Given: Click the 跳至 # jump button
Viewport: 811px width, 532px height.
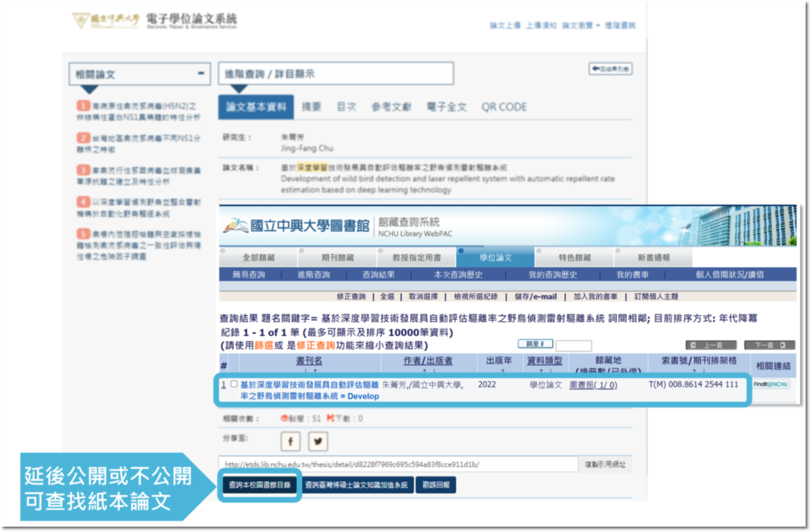Looking at the screenshot, I should [536, 345].
